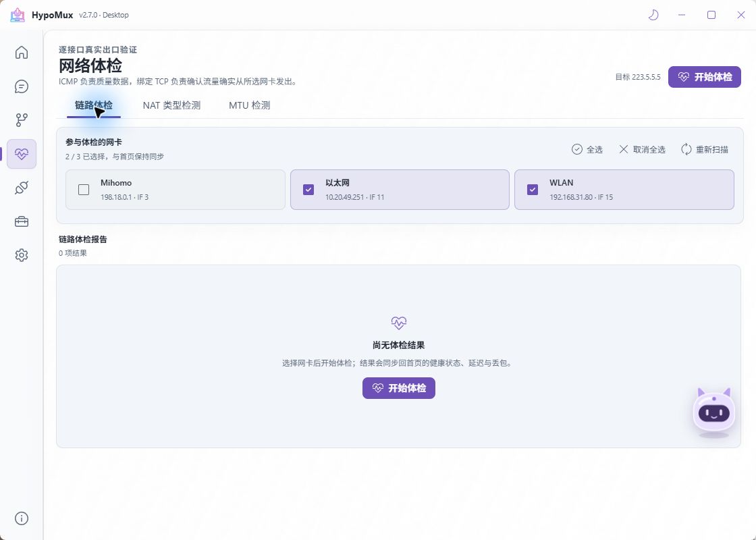Select the network health heartbeat sidebar icon
The width and height of the screenshot is (756, 540).
pyautogui.click(x=21, y=154)
